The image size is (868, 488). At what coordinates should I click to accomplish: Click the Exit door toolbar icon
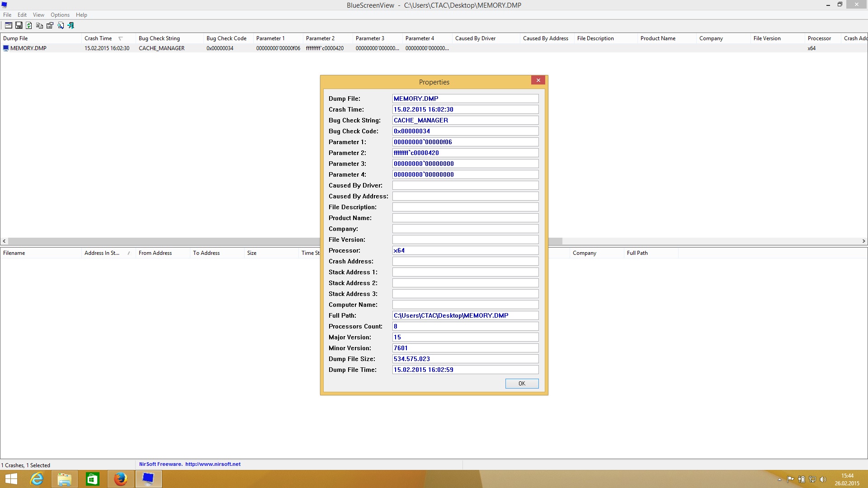71,26
